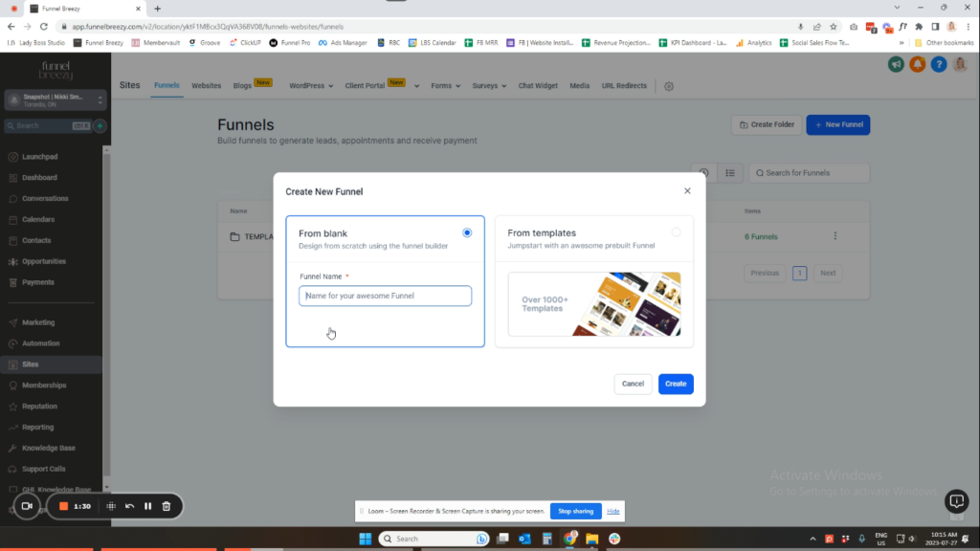Toggle the Loom camera button
Viewport: 980px width, 551px height.
27,506
